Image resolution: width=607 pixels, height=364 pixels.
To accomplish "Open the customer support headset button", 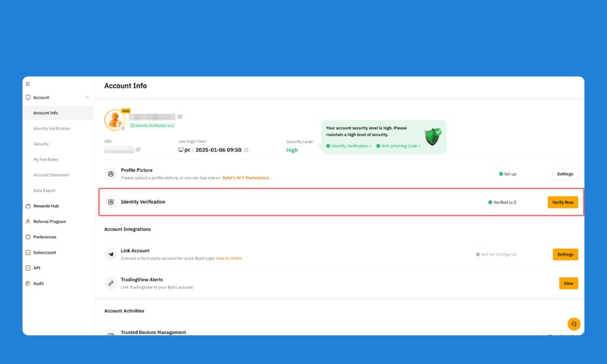I will point(574,324).
